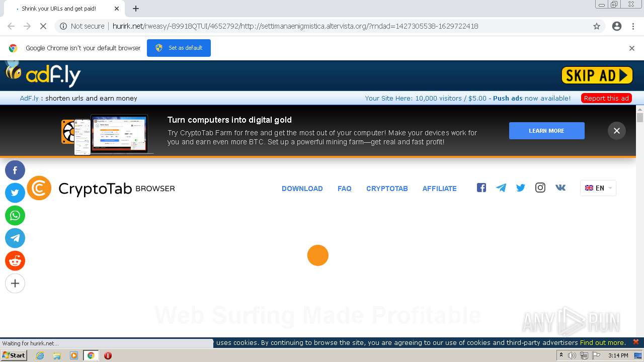This screenshot has width=644, height=362.
Task: Click the Telegram share button in sidebar
Action: point(15,238)
